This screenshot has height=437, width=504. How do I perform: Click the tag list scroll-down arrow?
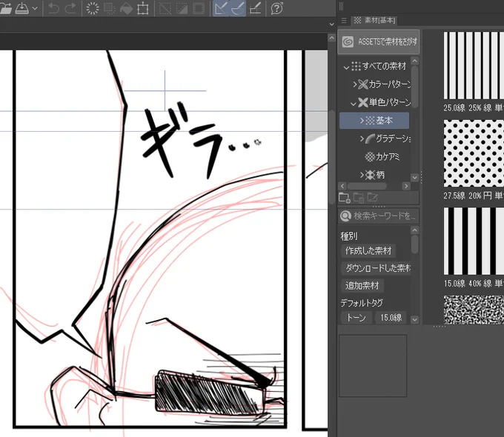click(414, 320)
